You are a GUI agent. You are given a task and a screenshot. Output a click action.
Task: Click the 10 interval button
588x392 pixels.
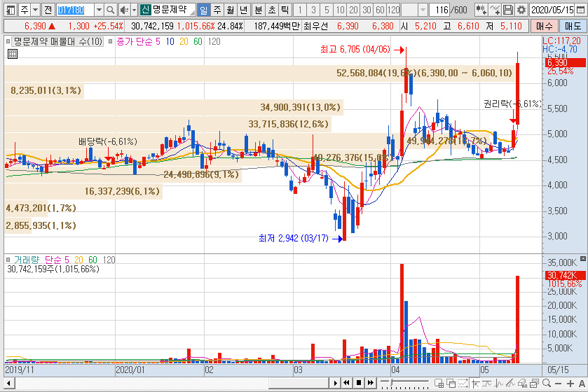(340, 10)
